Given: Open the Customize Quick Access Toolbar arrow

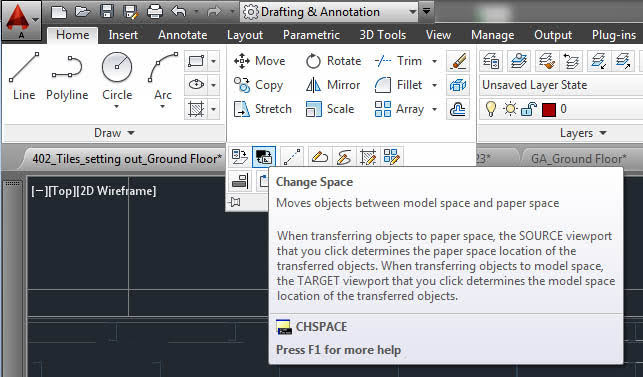Looking at the screenshot, I should pyautogui.click(x=426, y=11).
